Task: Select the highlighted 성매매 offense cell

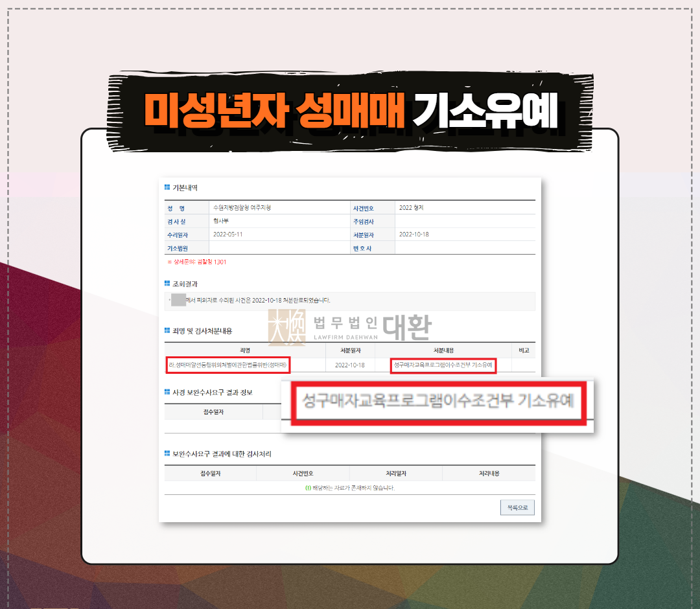Action: (228, 365)
